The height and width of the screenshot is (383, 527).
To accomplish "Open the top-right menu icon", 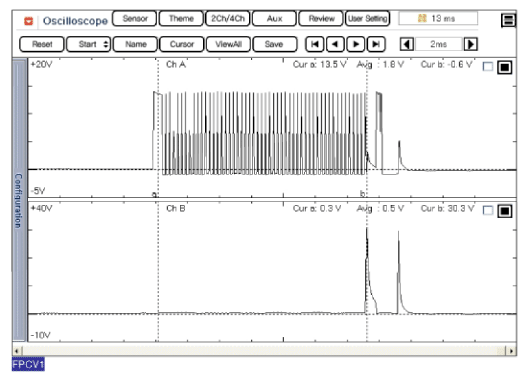I will [508, 20].
